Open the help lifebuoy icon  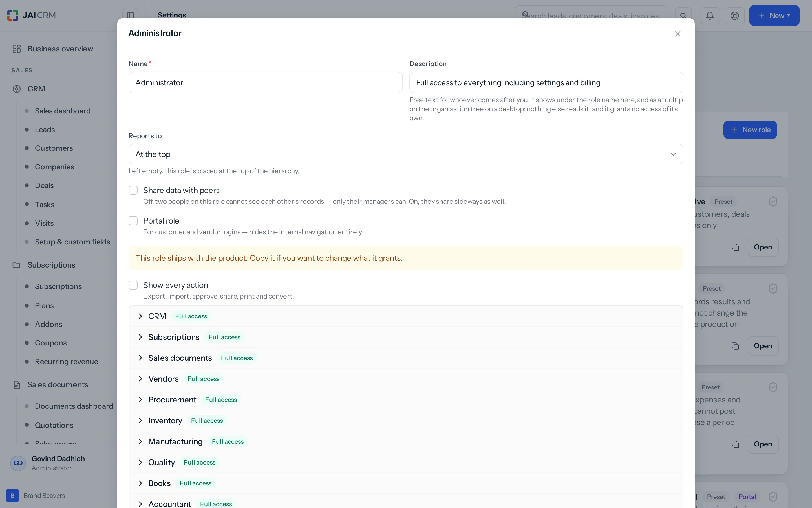(x=734, y=16)
